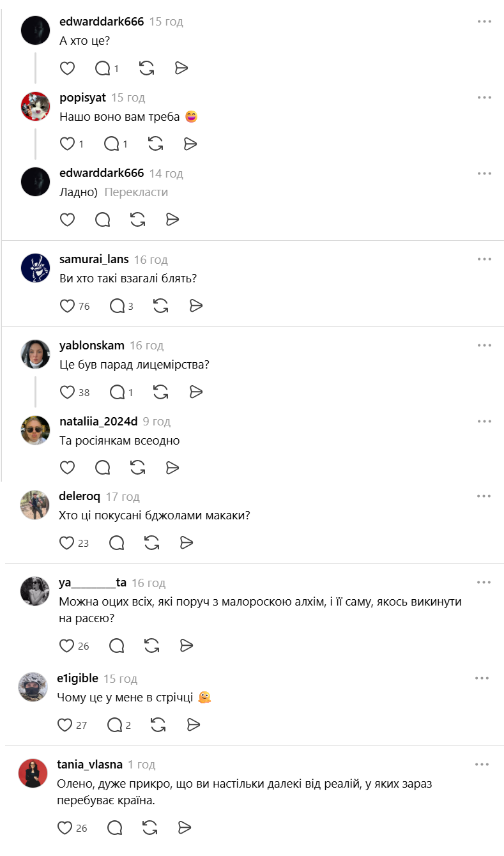504x856 pixels.
Task: View replies on e1igible's comment
Action: (115, 724)
